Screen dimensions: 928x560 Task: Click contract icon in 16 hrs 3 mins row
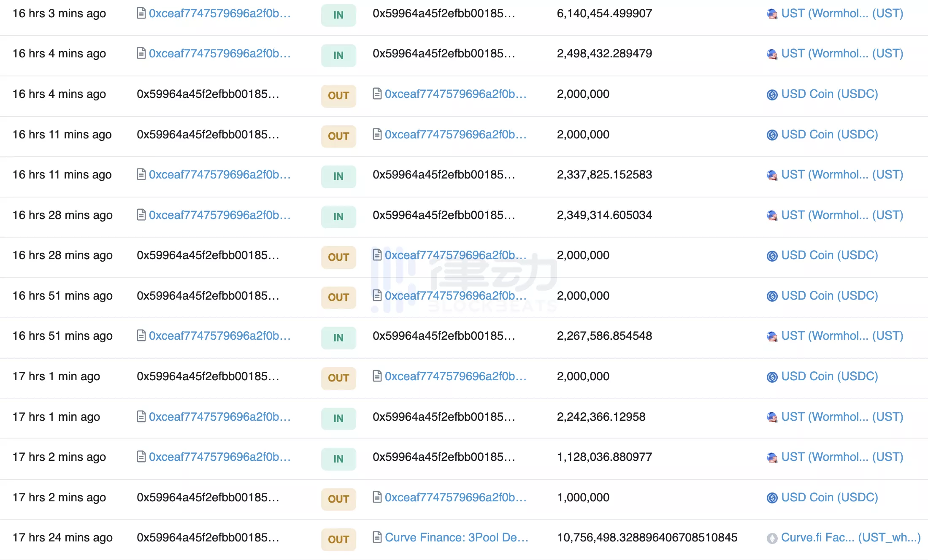(141, 14)
